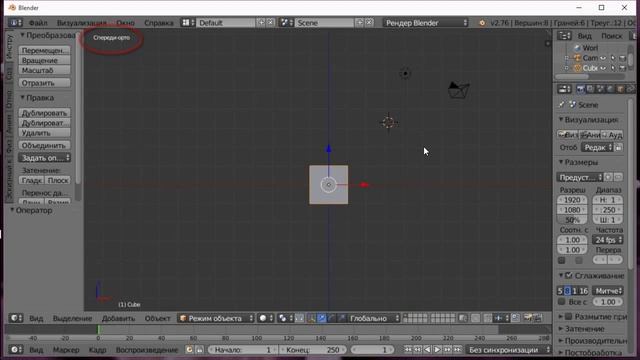The height and width of the screenshot is (360, 640).
Task: Click the Вращение rotate button
Action: [x=44, y=60]
